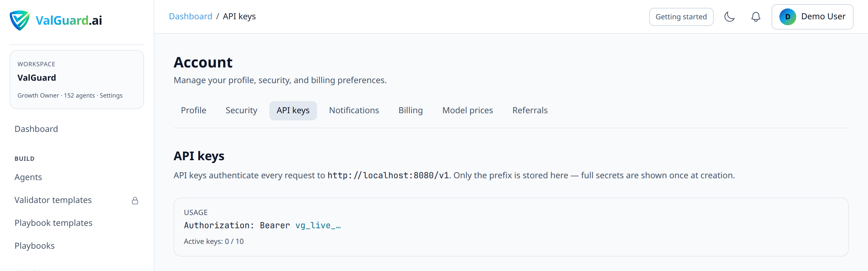
Task: Open the Billing tab
Action: 410,111
